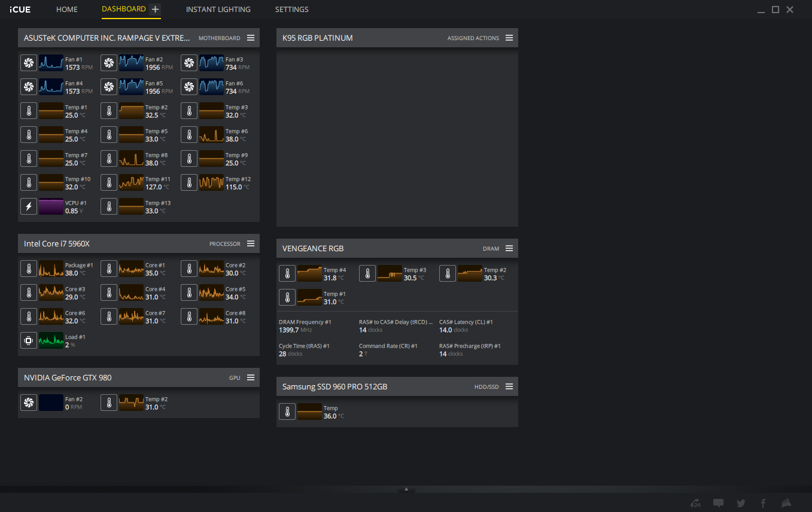Click the Samsung SSD 960 PRO 512GB title
The image size is (812, 512).
(335, 386)
